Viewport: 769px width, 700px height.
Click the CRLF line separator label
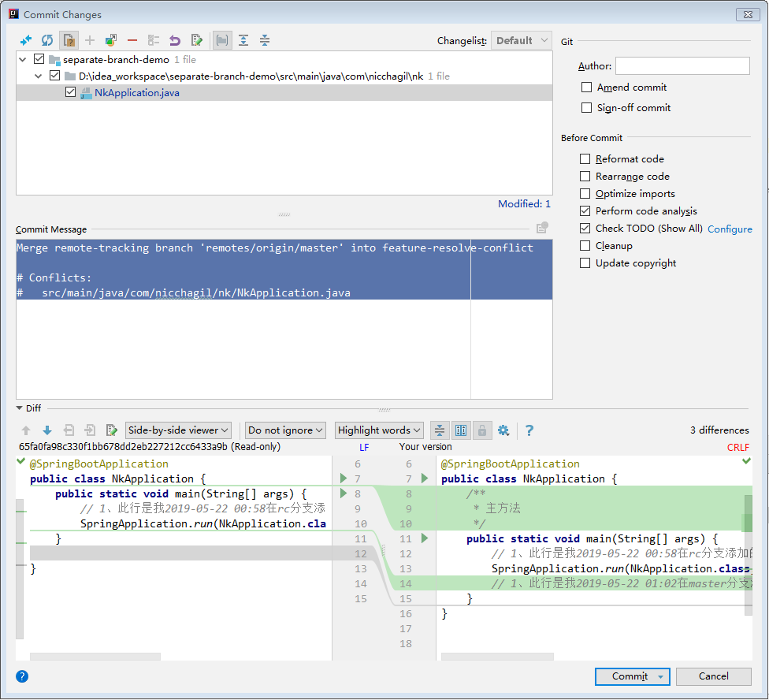pos(738,448)
